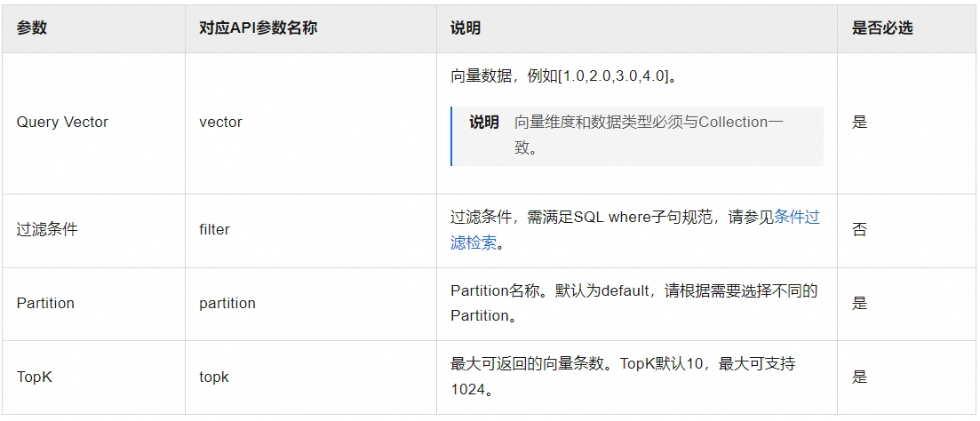The image size is (980, 421).
Task: Open the 条件过滤检索 link
Action: click(x=796, y=218)
